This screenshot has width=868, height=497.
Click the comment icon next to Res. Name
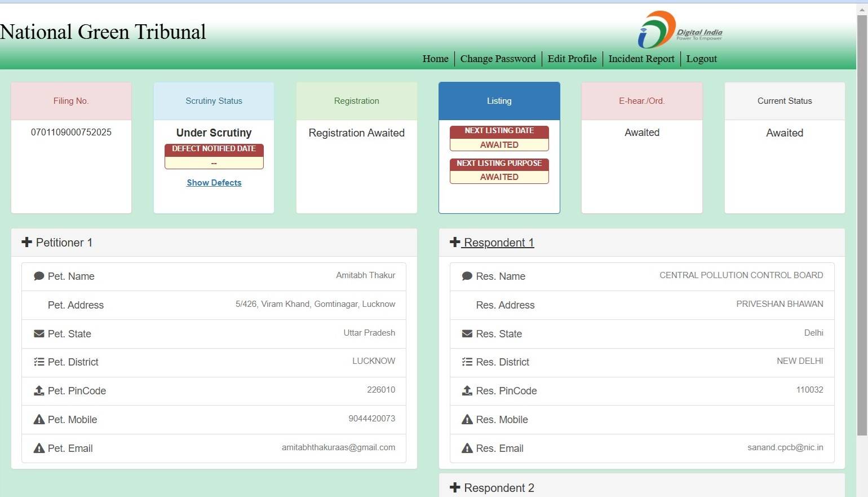(467, 276)
